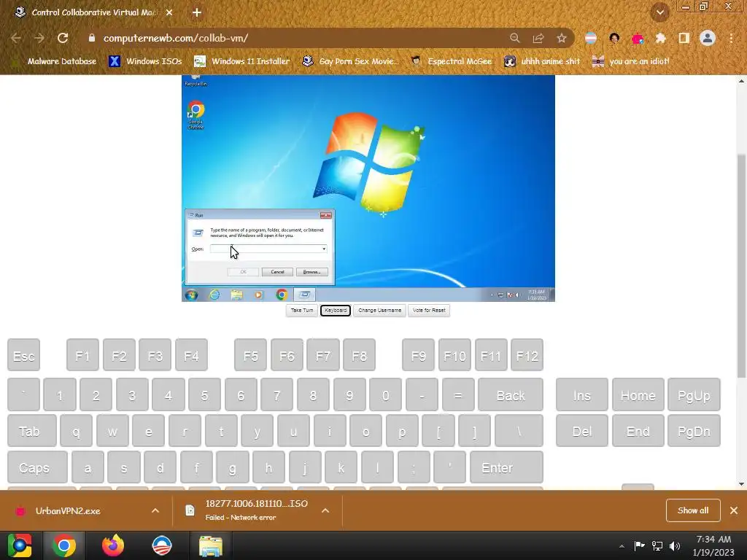Image resolution: width=747 pixels, height=560 pixels.
Task: Click the End key on virtual keyboard
Action: 638,431
